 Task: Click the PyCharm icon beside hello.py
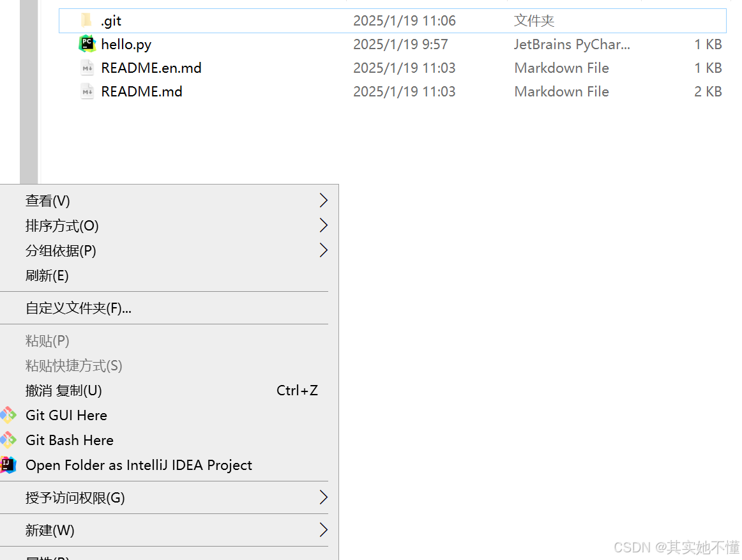point(87,44)
